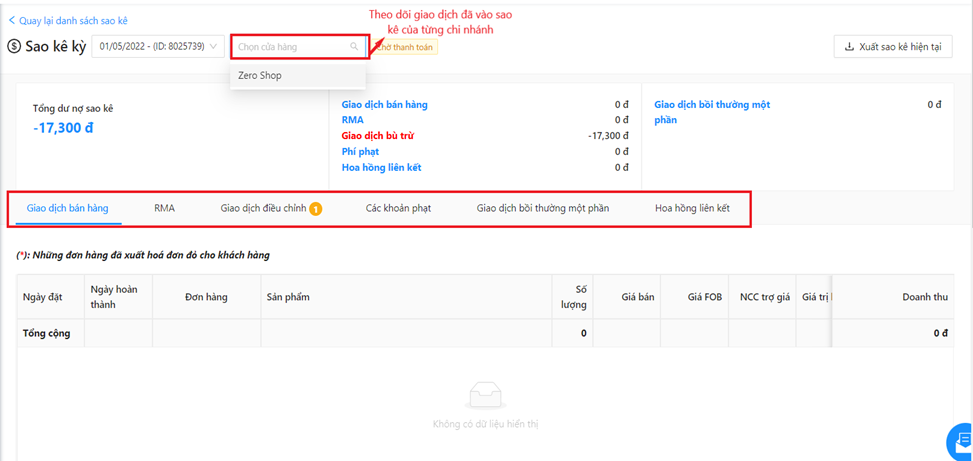
Task: Click the empty inbox no-data icon
Action: point(485,396)
